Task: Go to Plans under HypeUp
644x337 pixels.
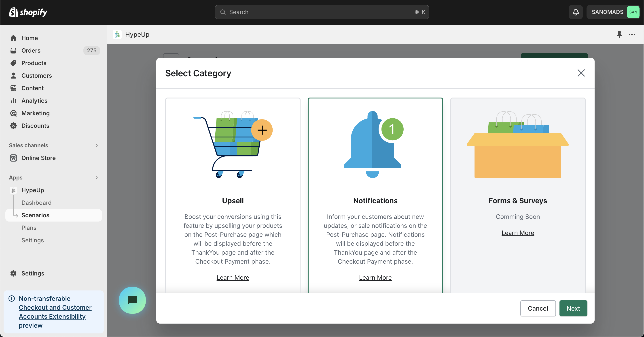Action: click(x=29, y=228)
